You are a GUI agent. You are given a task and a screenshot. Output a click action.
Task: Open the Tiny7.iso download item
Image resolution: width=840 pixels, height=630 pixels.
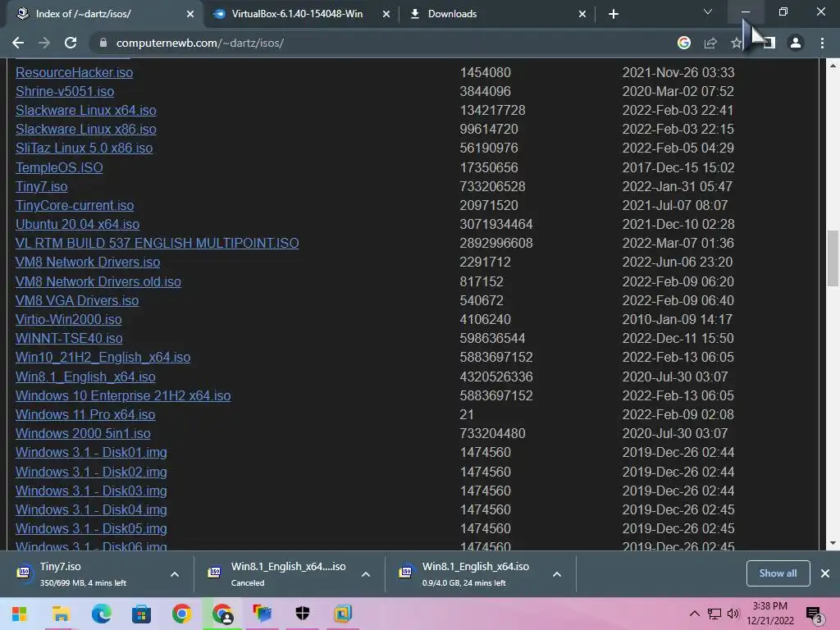click(83, 573)
